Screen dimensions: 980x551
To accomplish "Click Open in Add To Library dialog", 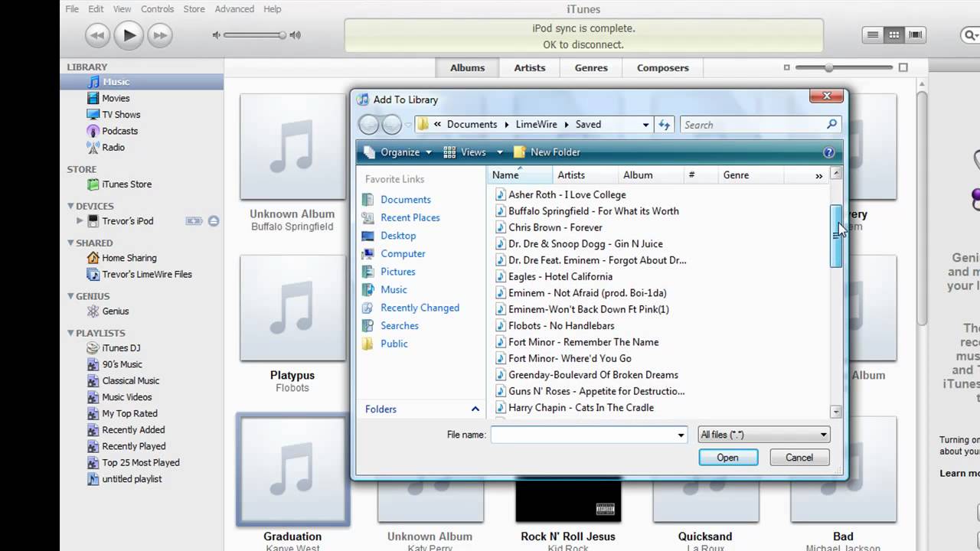I will pos(728,458).
